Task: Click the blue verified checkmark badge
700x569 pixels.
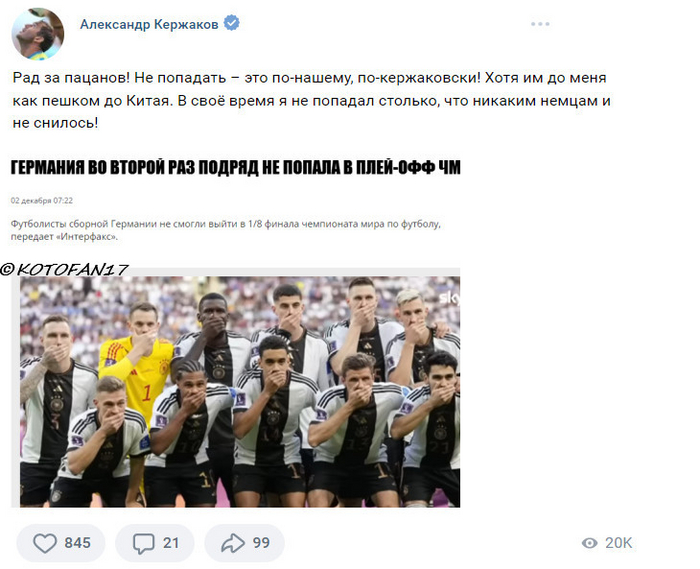Action: (x=231, y=23)
